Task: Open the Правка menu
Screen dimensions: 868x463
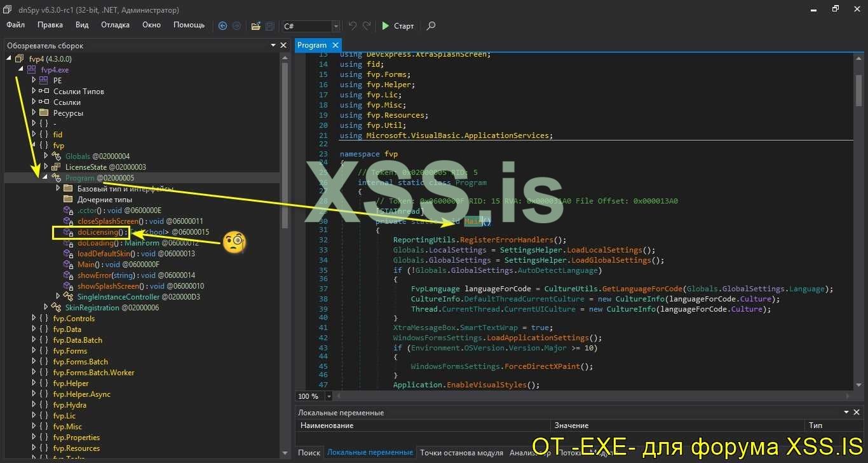Action: coord(50,25)
